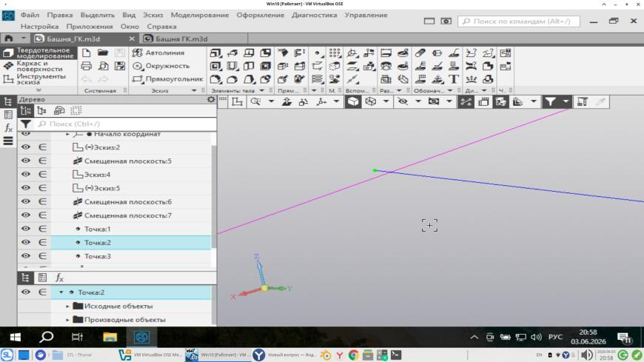
Task: Open the Обознач... panel dropdown arrow
Action: 450,90
